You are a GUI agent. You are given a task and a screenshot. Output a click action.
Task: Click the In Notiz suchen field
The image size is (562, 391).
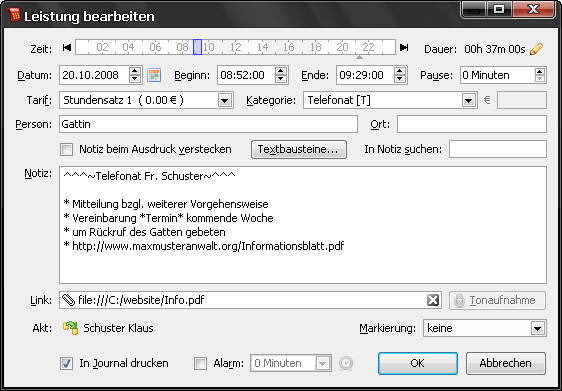coord(498,149)
